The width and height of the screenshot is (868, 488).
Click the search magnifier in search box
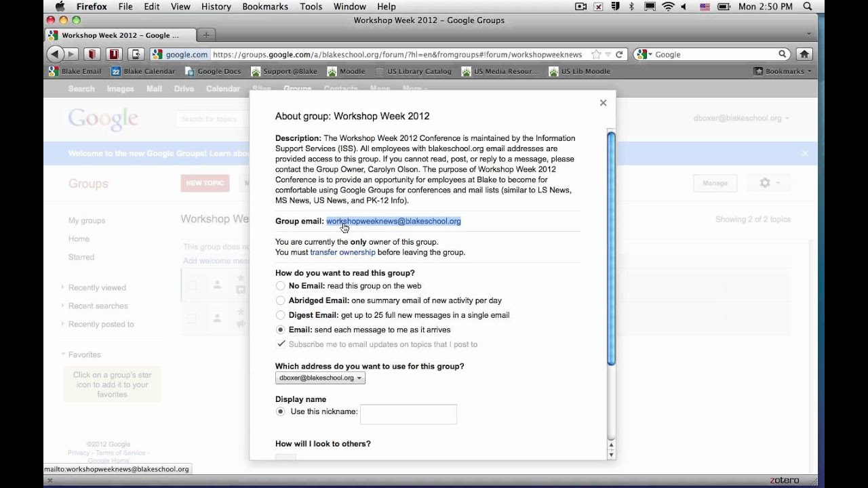(783, 54)
